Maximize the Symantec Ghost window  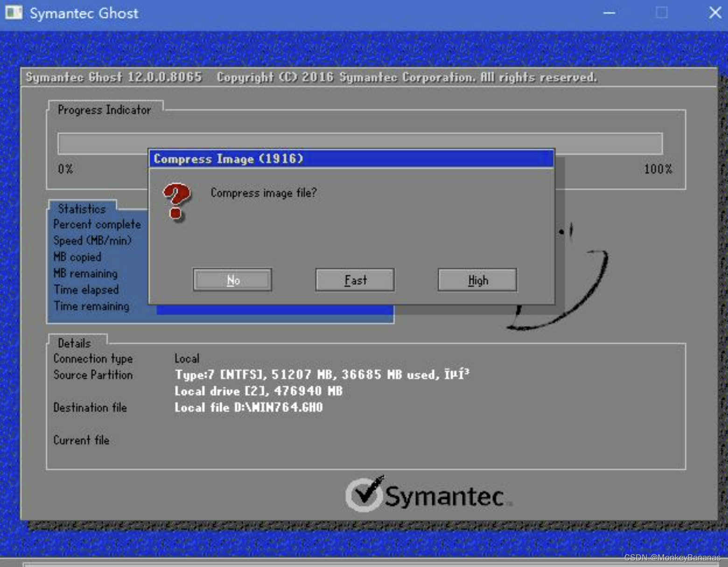pyautogui.click(x=661, y=13)
